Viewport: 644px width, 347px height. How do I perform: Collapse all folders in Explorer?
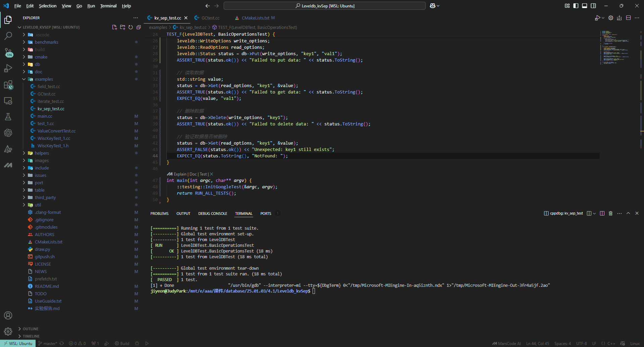[x=139, y=27]
